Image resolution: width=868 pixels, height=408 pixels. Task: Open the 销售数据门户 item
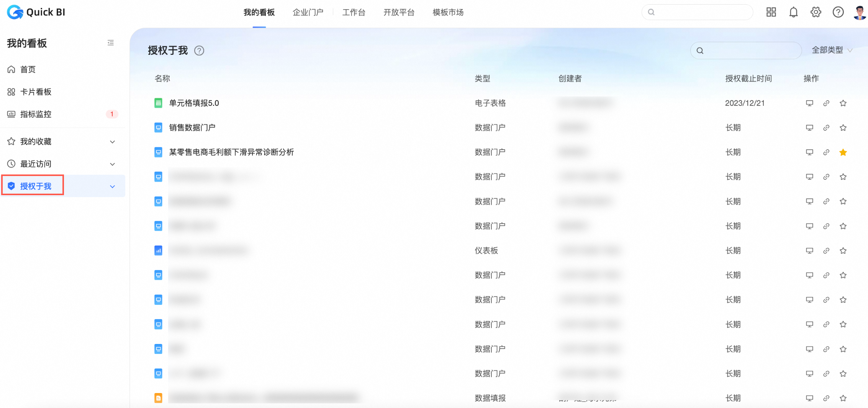tap(192, 128)
